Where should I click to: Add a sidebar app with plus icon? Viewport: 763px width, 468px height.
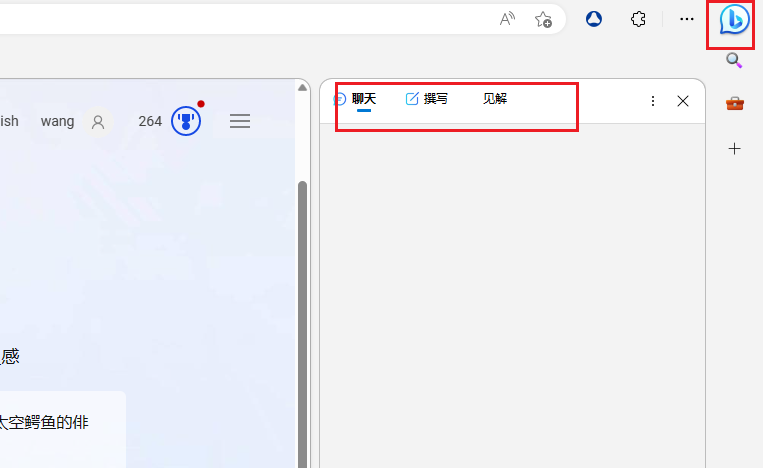click(734, 148)
